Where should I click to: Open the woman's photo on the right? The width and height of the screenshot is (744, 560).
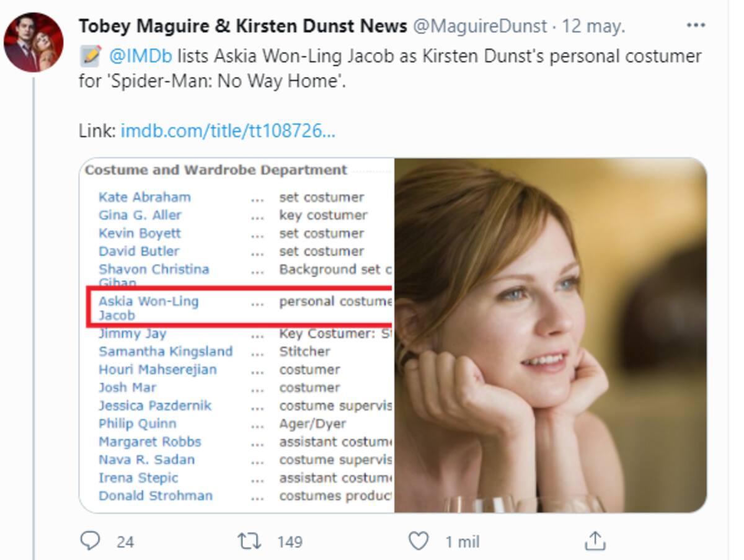(551, 335)
